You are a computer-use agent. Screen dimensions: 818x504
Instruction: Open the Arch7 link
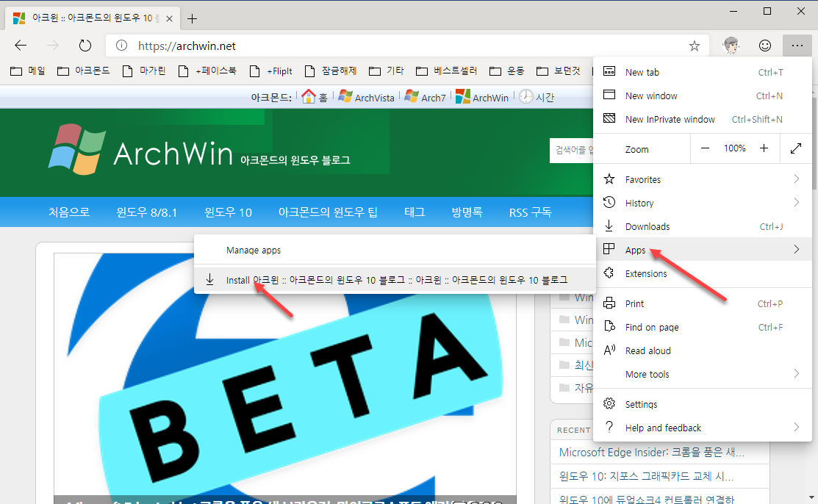tap(426, 96)
